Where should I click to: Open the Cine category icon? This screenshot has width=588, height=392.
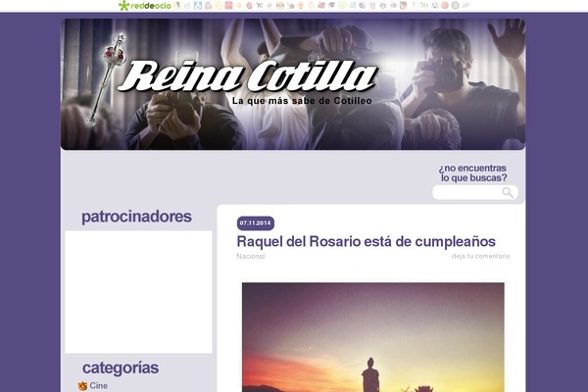(x=82, y=386)
